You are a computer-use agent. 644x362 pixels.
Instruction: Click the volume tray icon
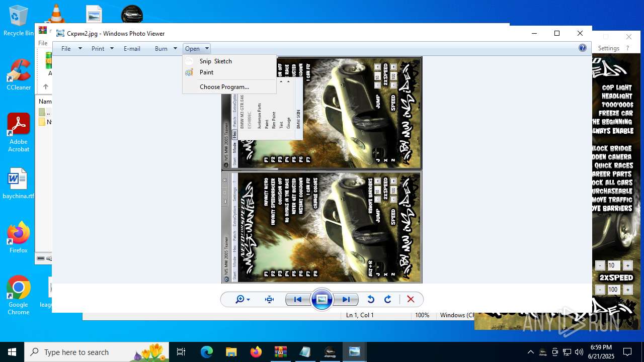click(579, 352)
